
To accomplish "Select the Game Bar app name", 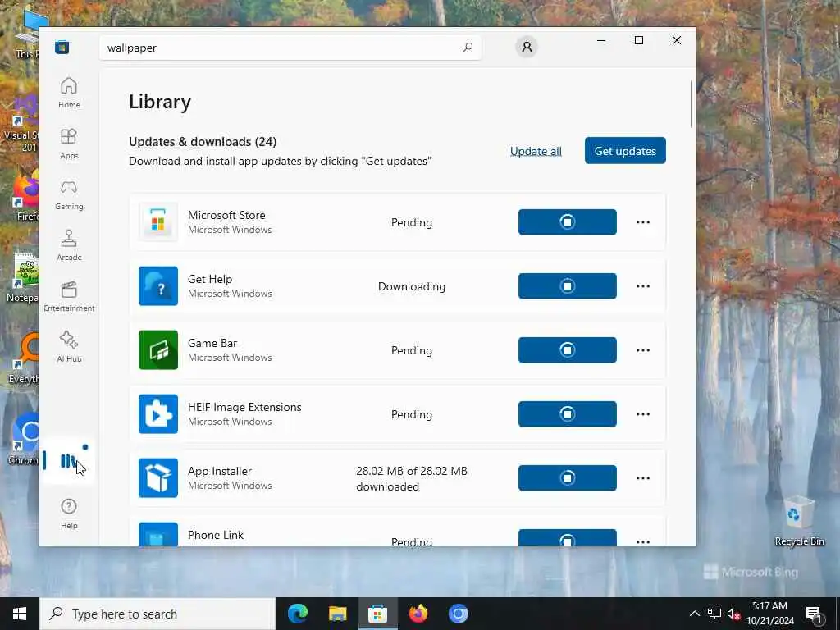I will pos(212,343).
